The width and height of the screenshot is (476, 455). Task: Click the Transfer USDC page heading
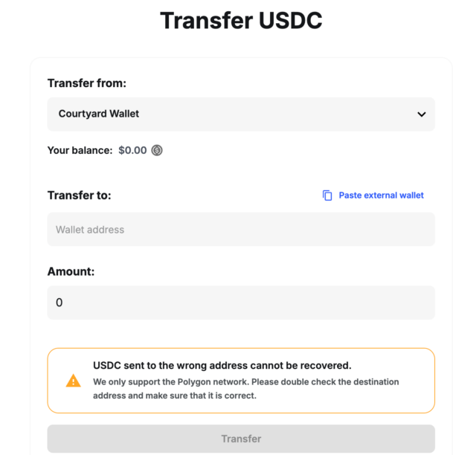[x=241, y=21]
